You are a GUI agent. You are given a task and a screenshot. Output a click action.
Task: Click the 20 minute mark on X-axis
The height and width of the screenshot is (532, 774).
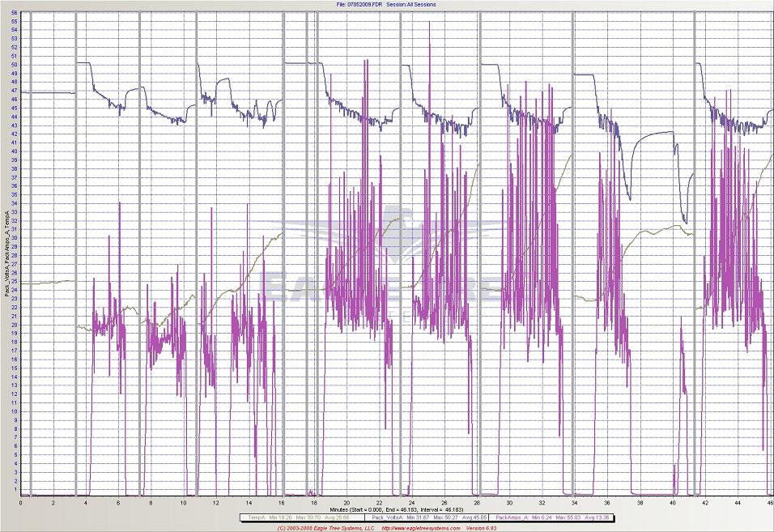pos(347,503)
